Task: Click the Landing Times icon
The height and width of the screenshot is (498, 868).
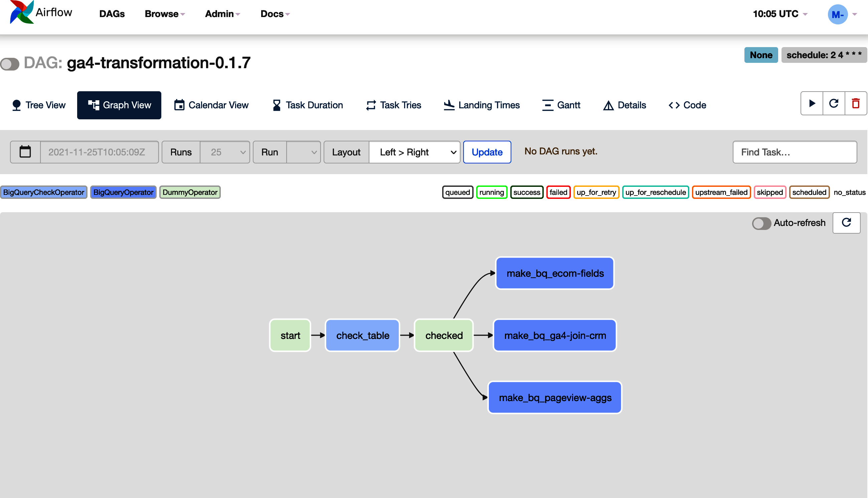Action: (x=448, y=104)
